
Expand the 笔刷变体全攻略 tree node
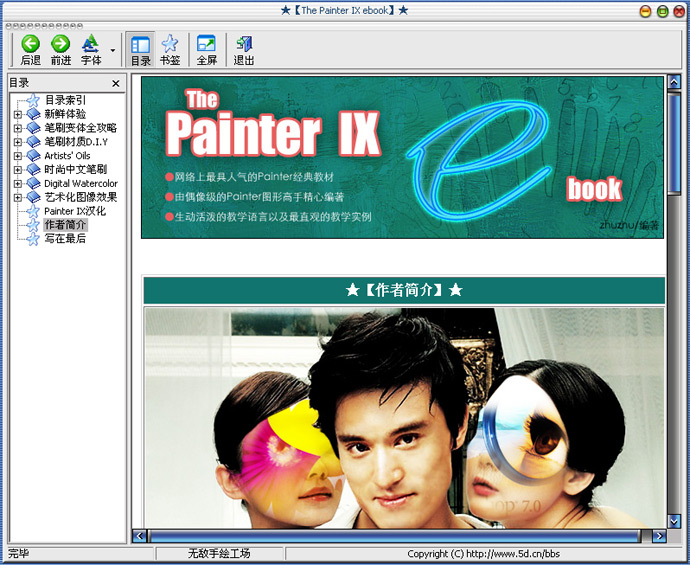pos(18,128)
